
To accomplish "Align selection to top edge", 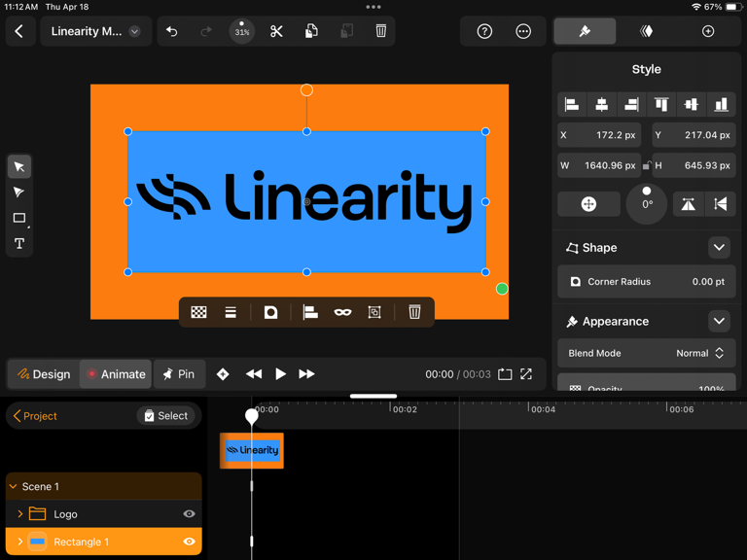I will pos(661,104).
